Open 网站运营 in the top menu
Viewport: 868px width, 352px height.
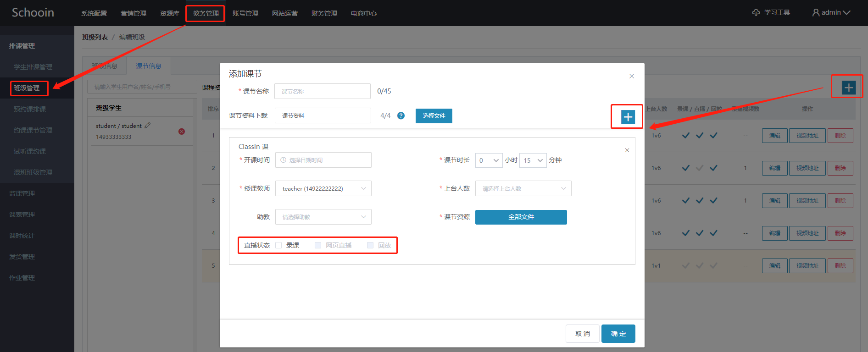tap(285, 13)
